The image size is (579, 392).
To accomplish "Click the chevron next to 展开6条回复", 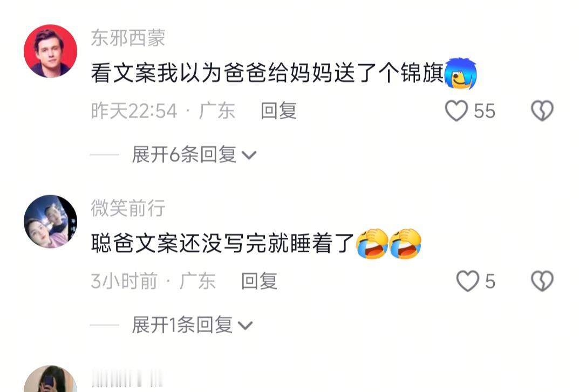I will tap(249, 155).
